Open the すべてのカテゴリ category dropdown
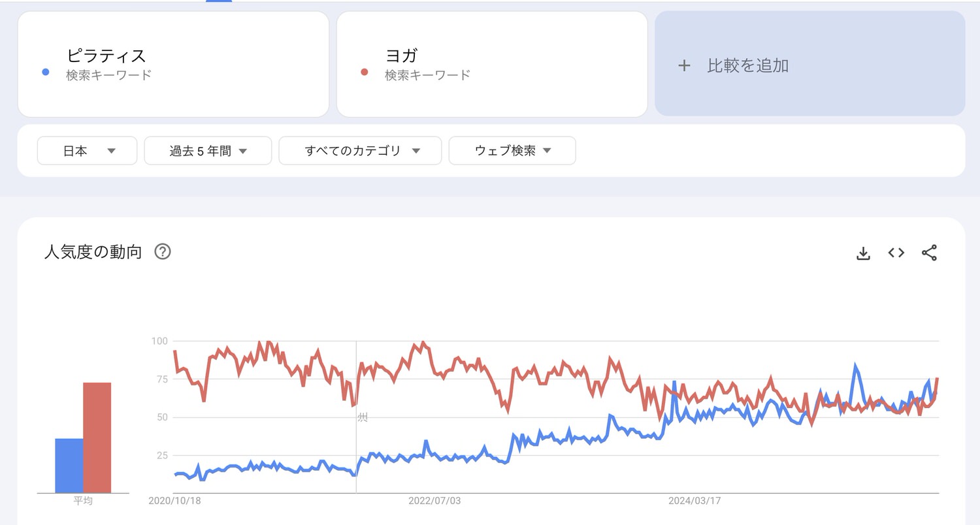This screenshot has width=980, height=525. [x=360, y=150]
